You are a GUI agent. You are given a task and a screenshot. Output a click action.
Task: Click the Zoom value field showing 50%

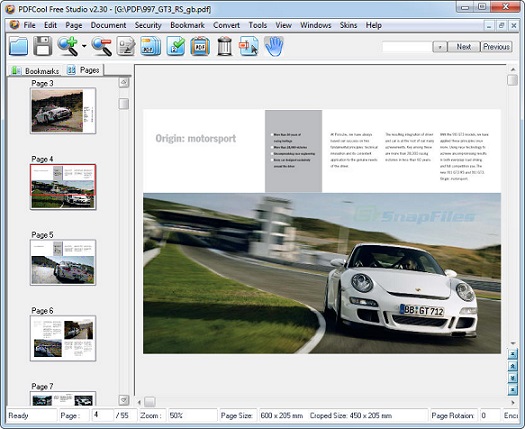coord(193,415)
